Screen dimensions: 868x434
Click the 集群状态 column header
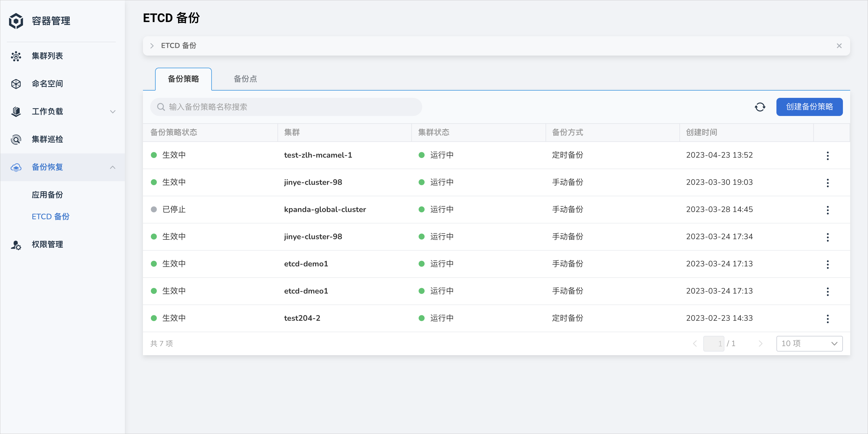coord(434,133)
